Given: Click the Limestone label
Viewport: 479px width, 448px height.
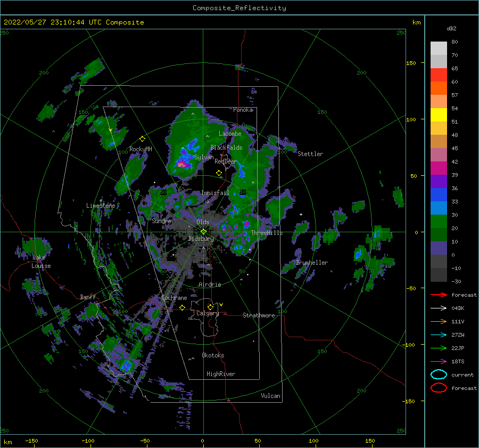Looking at the screenshot, I should [101, 206].
